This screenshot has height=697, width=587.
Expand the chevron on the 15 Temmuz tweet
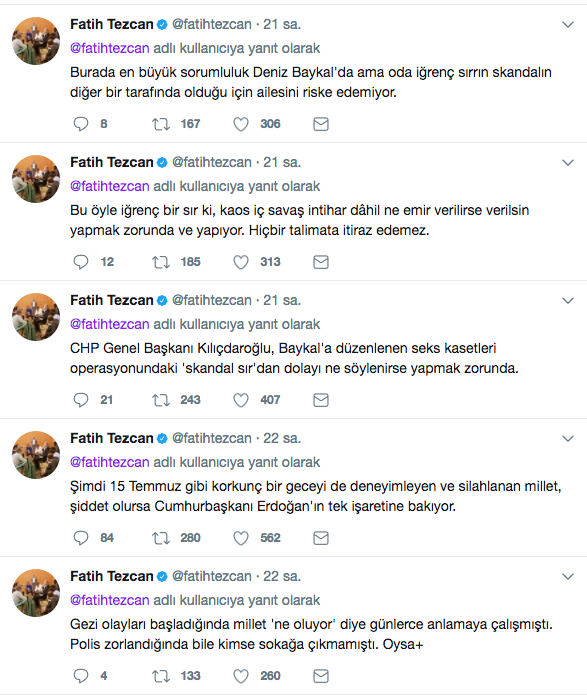568,439
